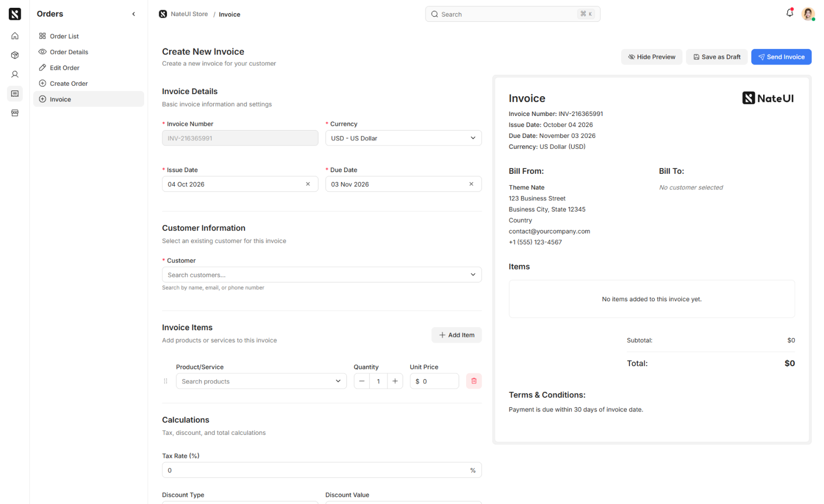The height and width of the screenshot is (504, 824).
Task: Click Hide Preview button
Action: [651, 57]
